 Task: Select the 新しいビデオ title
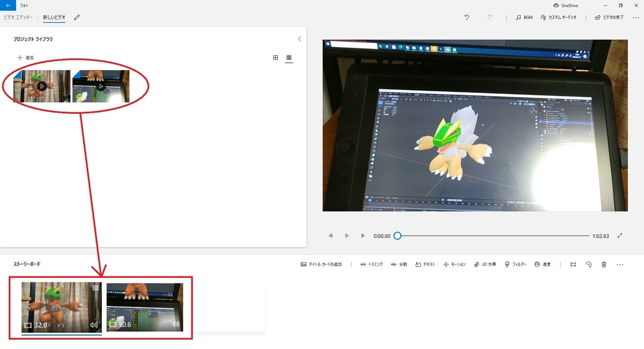54,17
